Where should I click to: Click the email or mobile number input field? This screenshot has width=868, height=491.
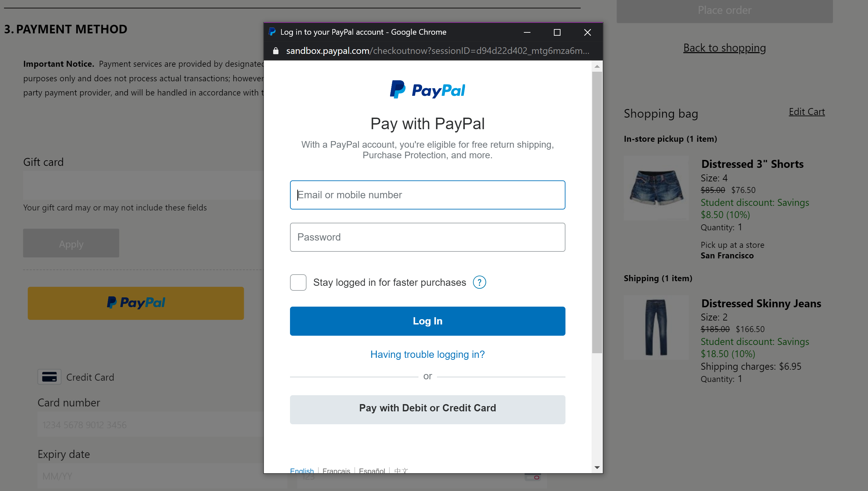click(427, 195)
